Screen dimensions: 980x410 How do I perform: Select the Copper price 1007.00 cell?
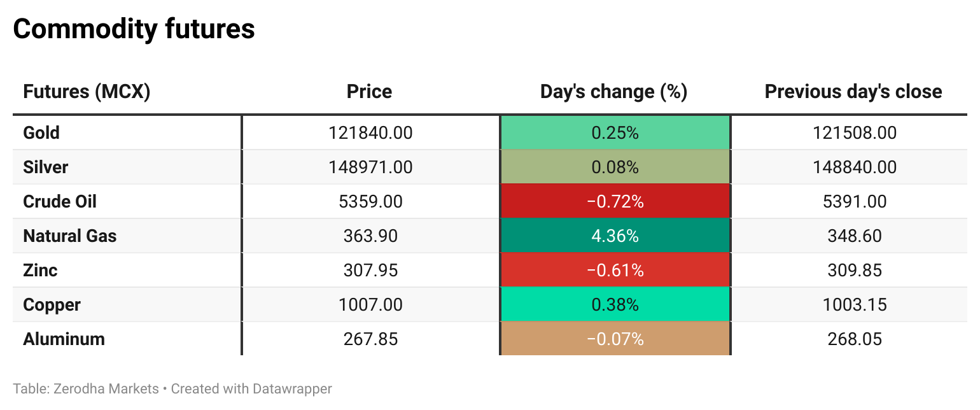pyautogui.click(x=370, y=305)
